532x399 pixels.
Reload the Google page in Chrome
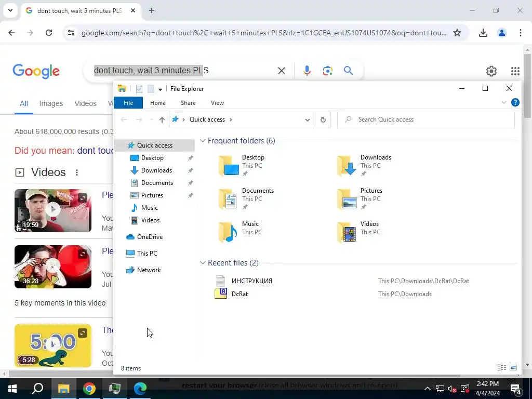tap(49, 33)
